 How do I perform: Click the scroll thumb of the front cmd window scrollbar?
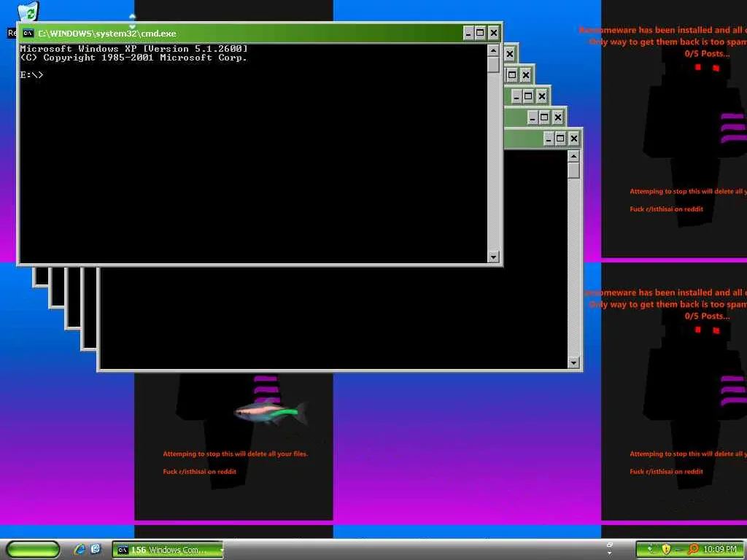(x=493, y=65)
